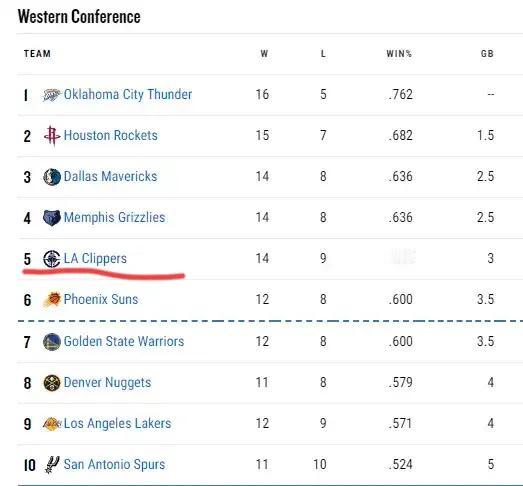The width and height of the screenshot is (523, 486).
Task: Click the Memphis Grizzlies bear logo
Action: pyautogui.click(x=52, y=218)
